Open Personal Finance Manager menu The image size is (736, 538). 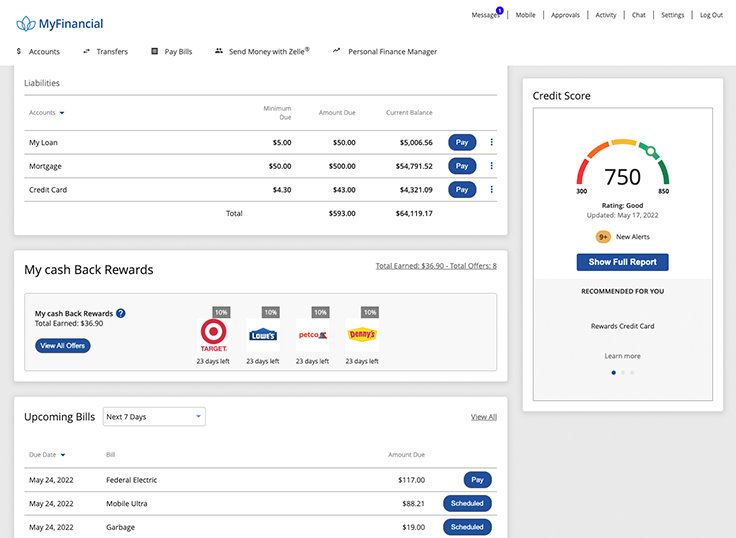coord(385,51)
